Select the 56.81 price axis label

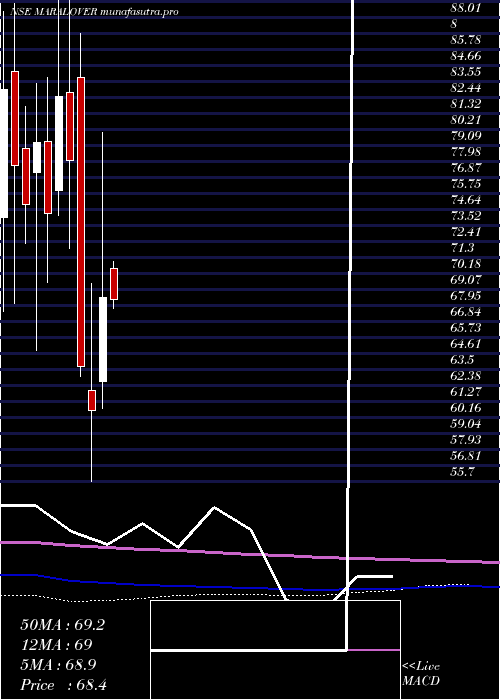pyautogui.click(x=466, y=455)
